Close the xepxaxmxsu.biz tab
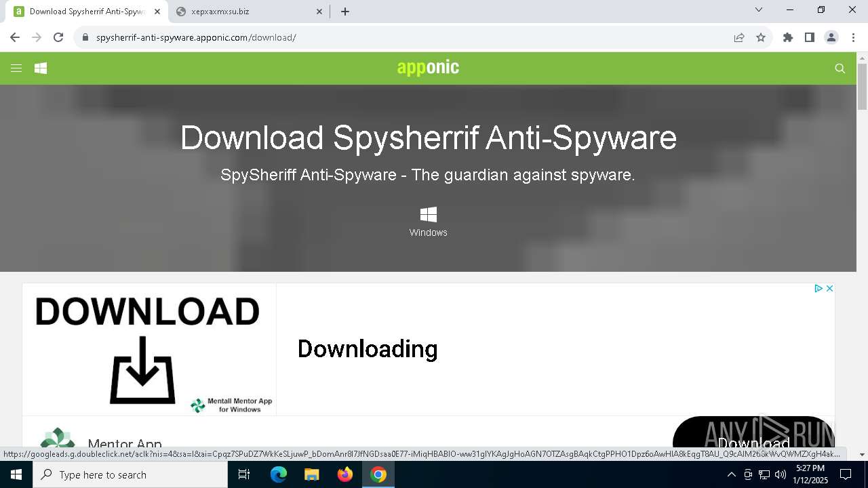The image size is (868, 488). tap(320, 12)
